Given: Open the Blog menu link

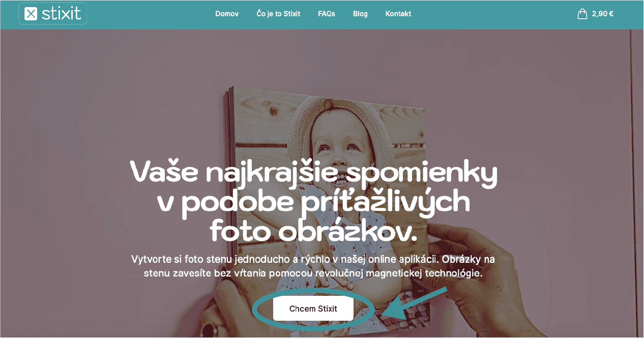Looking at the screenshot, I should point(360,14).
